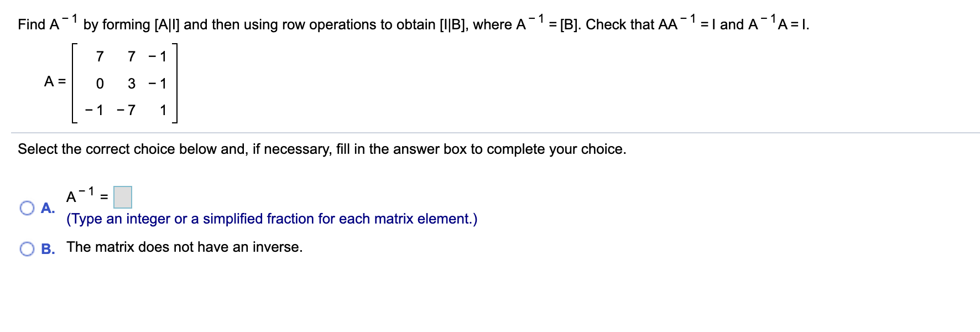The height and width of the screenshot is (332, 980).
Task: Click the blue instruction text about fractions
Action: 271,219
